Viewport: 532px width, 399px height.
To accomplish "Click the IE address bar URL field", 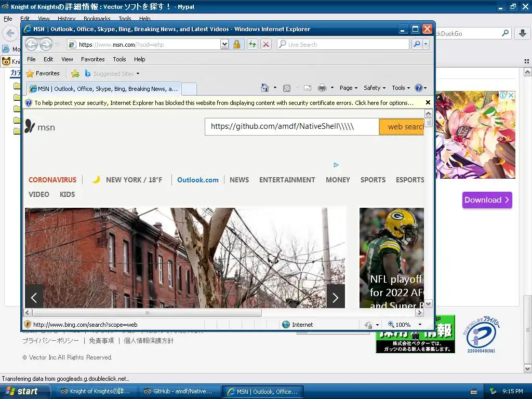I will click(144, 45).
